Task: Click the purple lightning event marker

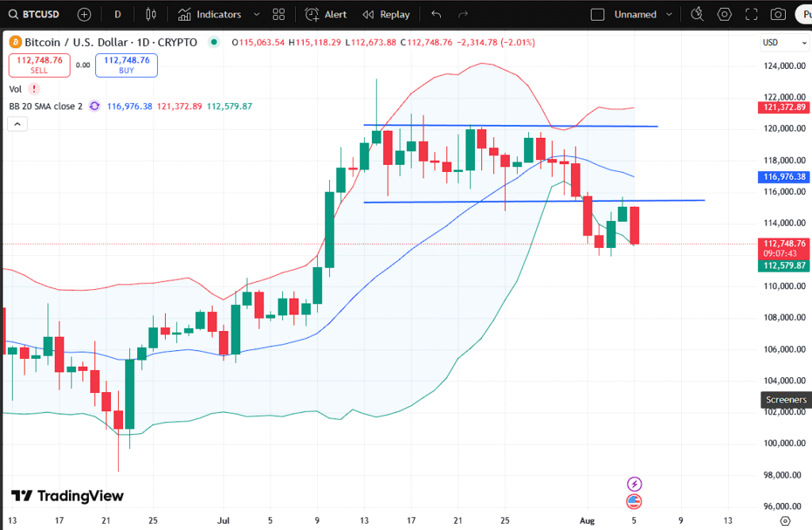Action: [634, 483]
